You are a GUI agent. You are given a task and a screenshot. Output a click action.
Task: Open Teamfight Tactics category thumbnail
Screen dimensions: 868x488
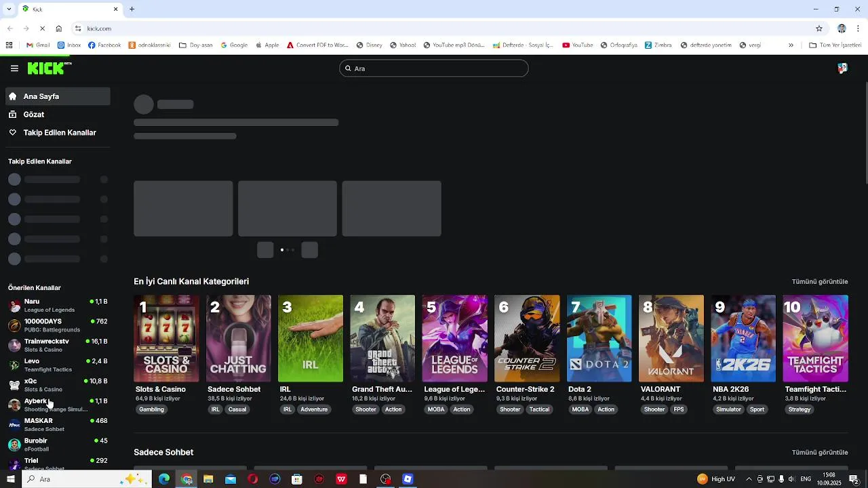pyautogui.click(x=816, y=338)
